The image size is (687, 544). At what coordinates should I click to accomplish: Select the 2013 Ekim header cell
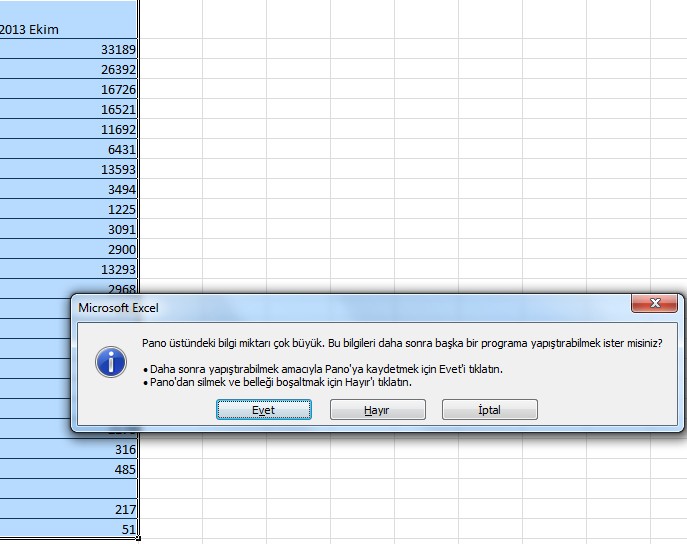(x=68, y=29)
